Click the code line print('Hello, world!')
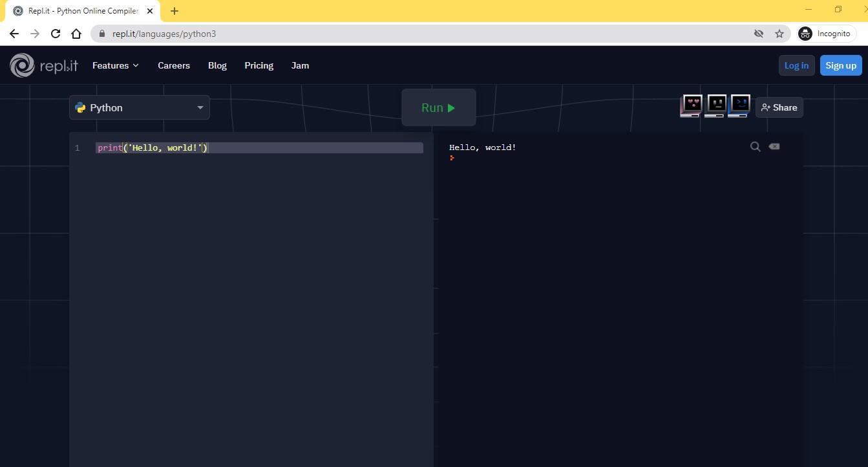868x467 pixels. [153, 148]
